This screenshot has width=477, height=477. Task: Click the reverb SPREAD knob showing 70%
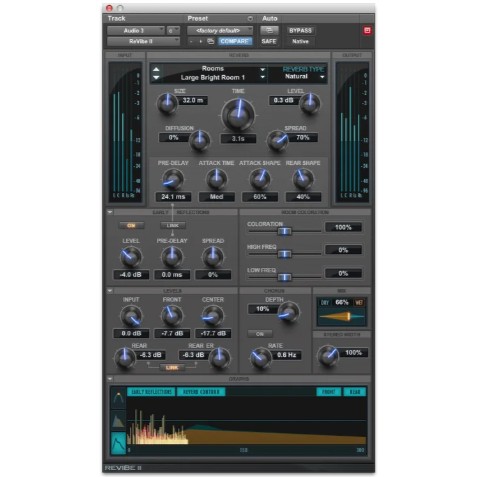pyautogui.click(x=277, y=140)
